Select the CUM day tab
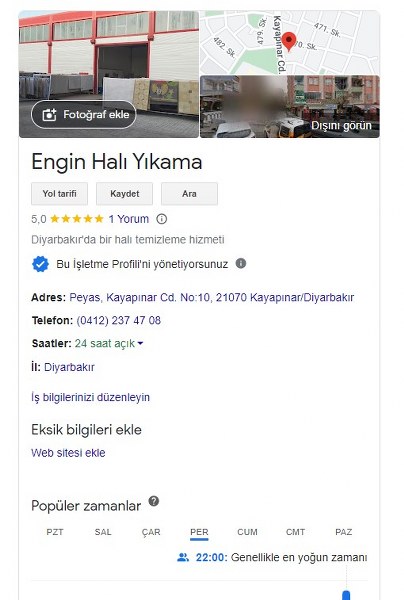This screenshot has height=600, width=404. [247, 532]
